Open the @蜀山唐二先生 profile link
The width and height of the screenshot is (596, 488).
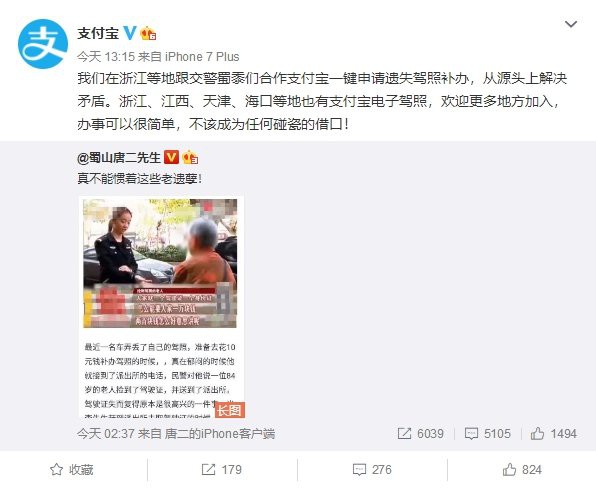pos(119,157)
